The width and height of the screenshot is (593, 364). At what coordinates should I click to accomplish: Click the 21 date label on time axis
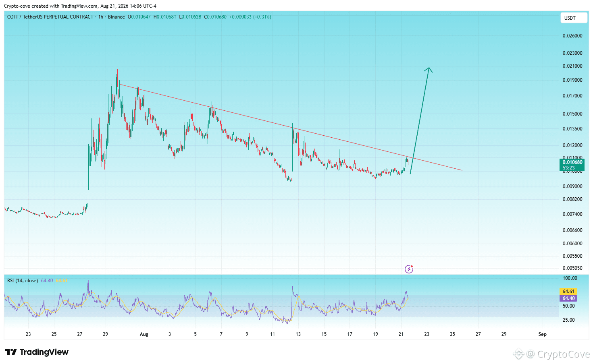pyautogui.click(x=401, y=334)
